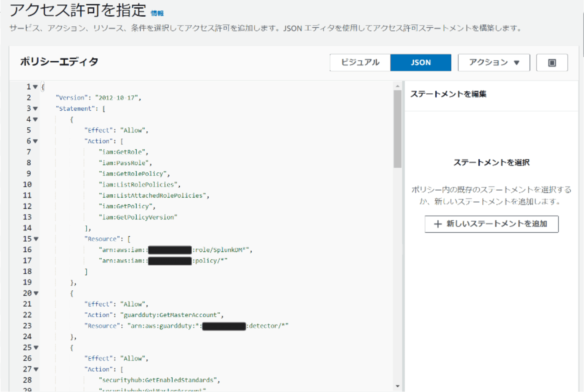This screenshot has height=392, width=584.
Task: Click line number 10 in the gutter
Action: pos(27,185)
